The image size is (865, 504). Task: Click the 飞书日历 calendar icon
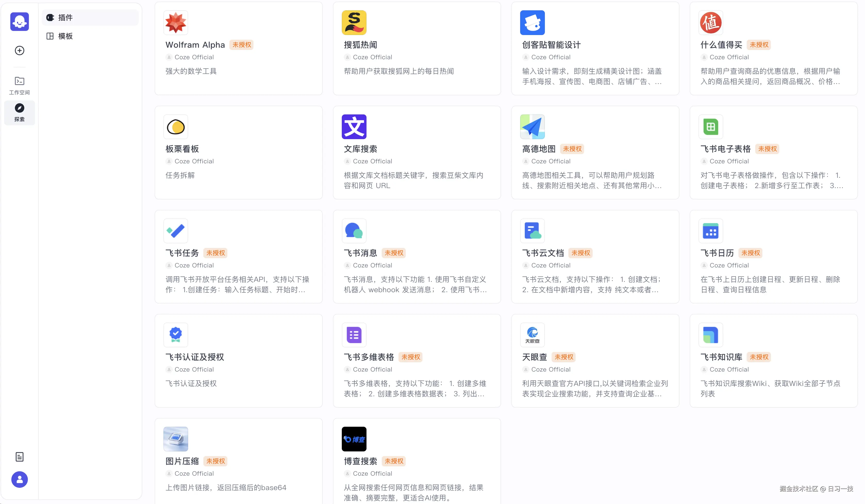(711, 231)
